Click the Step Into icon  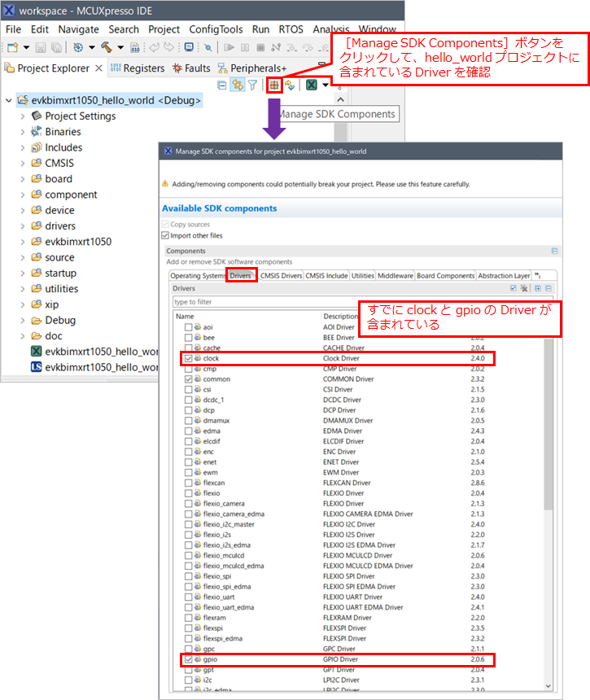292,47
